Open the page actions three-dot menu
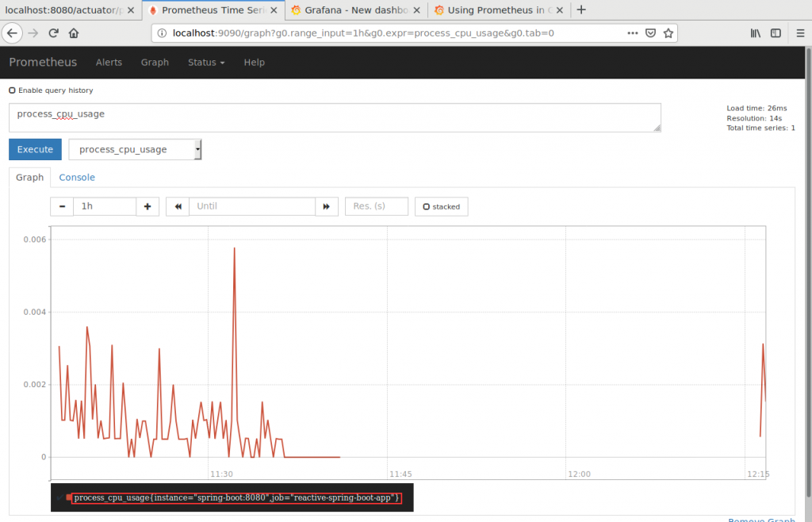The width and height of the screenshot is (812, 522). coord(632,33)
